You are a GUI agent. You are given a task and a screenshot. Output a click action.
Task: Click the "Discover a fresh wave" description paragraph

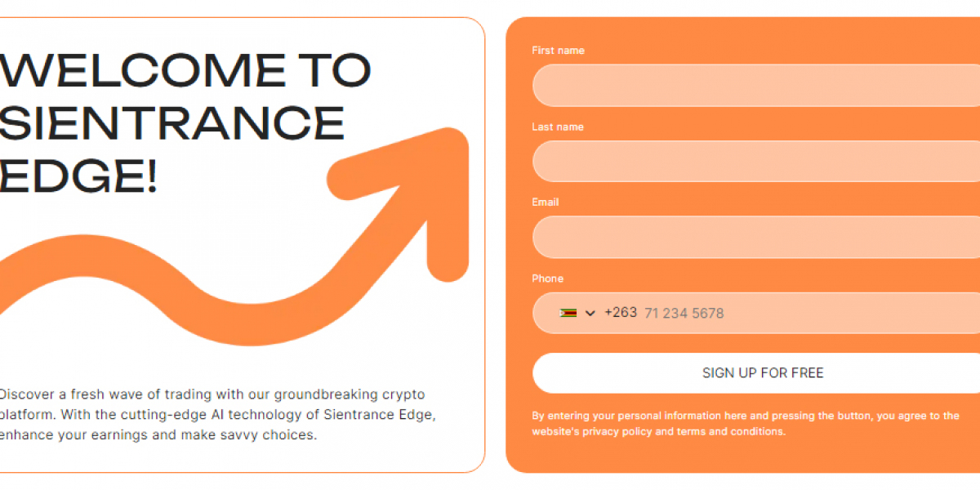[x=218, y=415]
